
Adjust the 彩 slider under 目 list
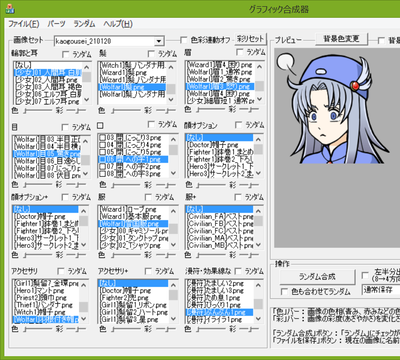point(76,184)
